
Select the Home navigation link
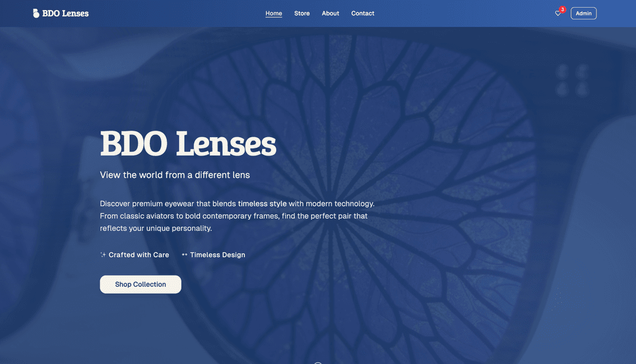(273, 12)
